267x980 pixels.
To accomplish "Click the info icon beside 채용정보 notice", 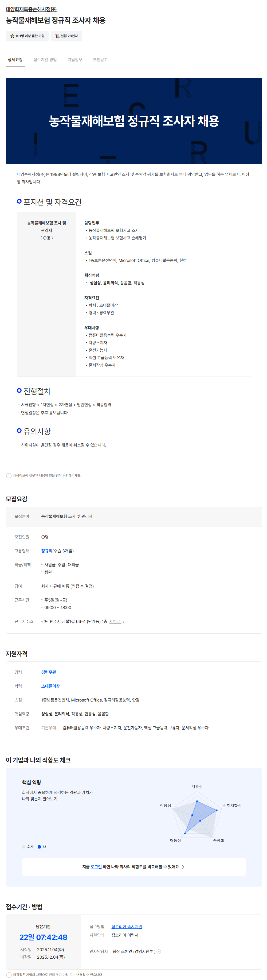I will (x=9, y=475).
